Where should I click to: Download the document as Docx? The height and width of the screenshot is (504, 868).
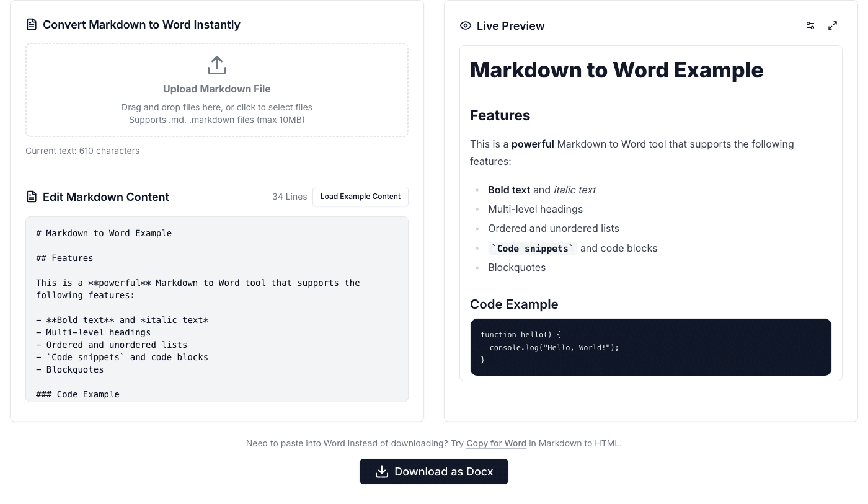click(x=434, y=472)
